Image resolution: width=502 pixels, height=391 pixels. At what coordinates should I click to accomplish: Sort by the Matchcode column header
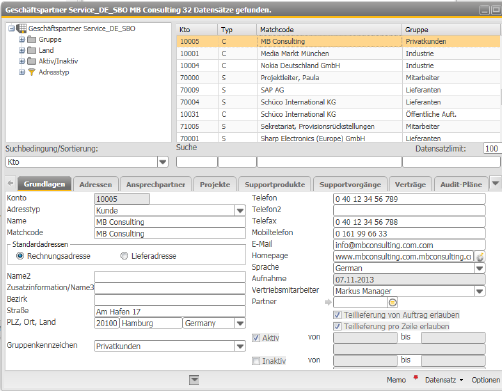(x=329, y=30)
